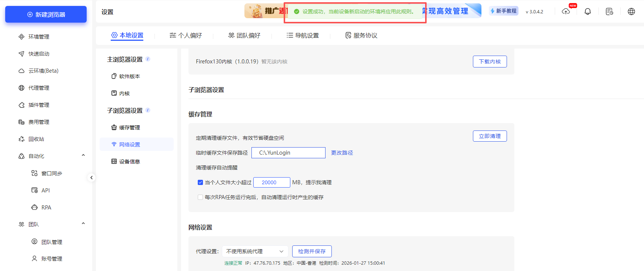Select 设备信息 in settings navigation
The image size is (644, 271).
[137, 162]
